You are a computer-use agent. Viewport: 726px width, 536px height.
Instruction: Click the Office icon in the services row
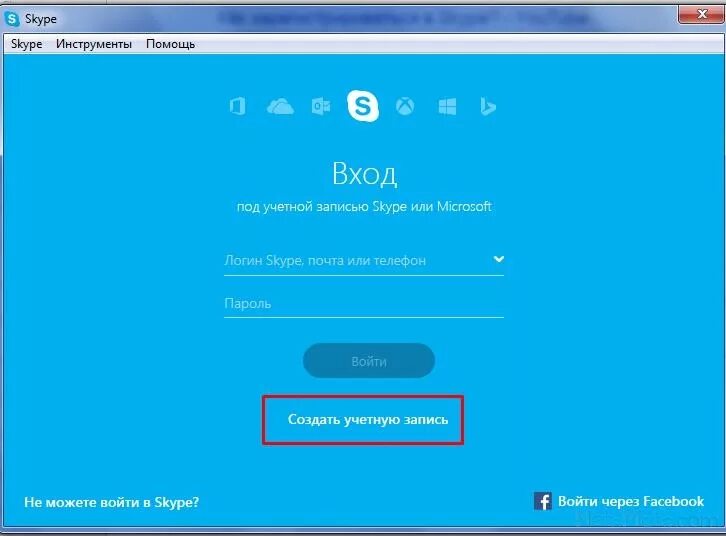point(238,106)
